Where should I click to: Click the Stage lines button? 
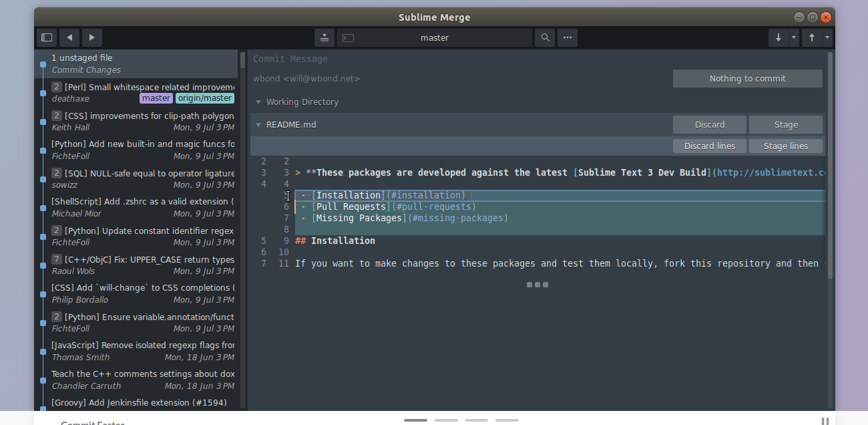click(786, 146)
